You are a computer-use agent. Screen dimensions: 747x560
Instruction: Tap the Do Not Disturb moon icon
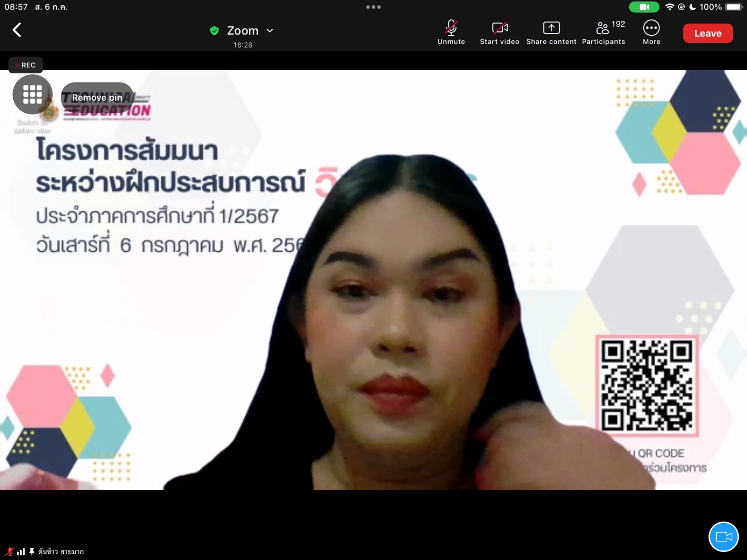point(692,7)
